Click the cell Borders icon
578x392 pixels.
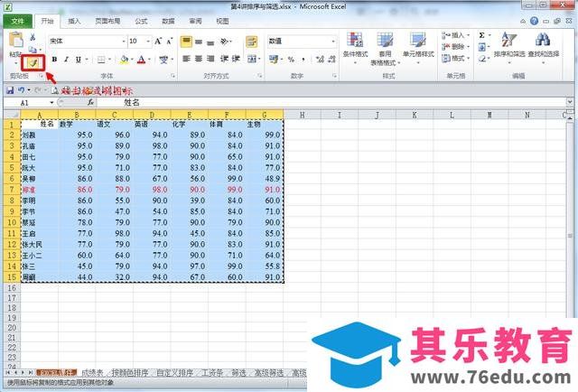101,59
